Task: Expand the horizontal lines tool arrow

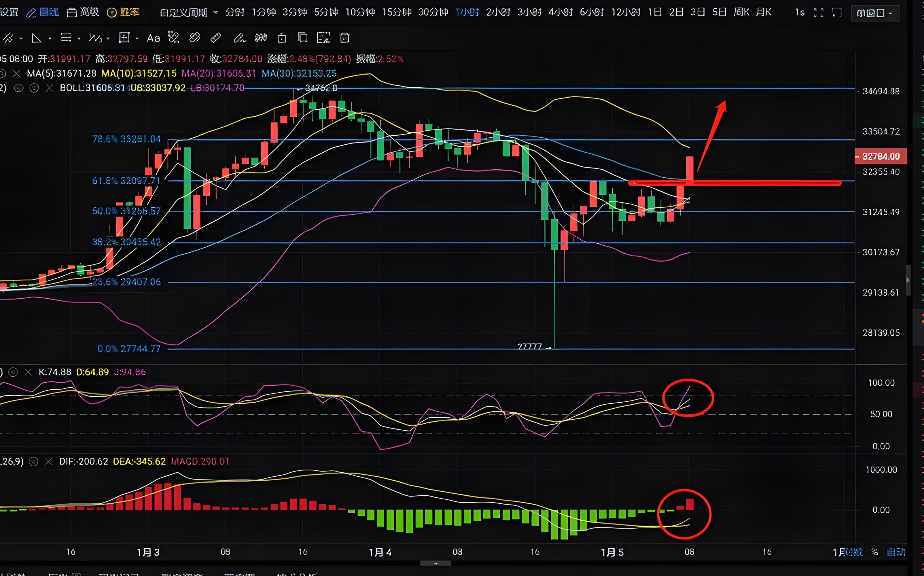Action: [x=79, y=39]
